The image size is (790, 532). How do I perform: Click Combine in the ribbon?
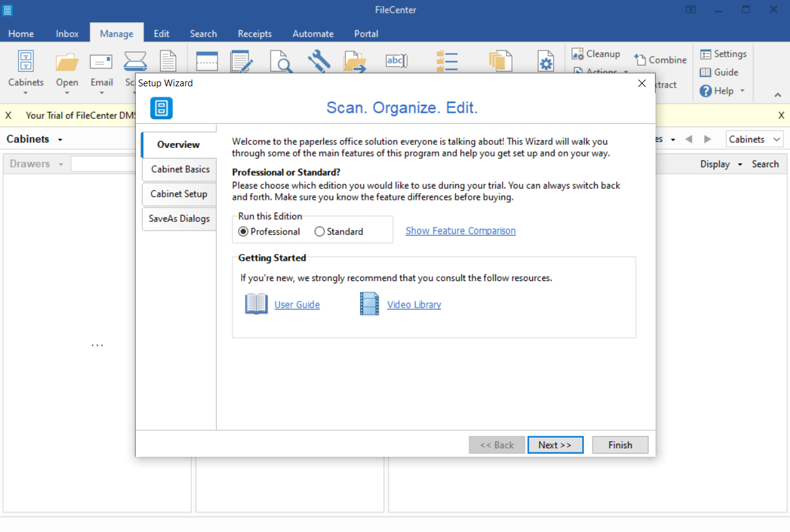[x=660, y=60]
